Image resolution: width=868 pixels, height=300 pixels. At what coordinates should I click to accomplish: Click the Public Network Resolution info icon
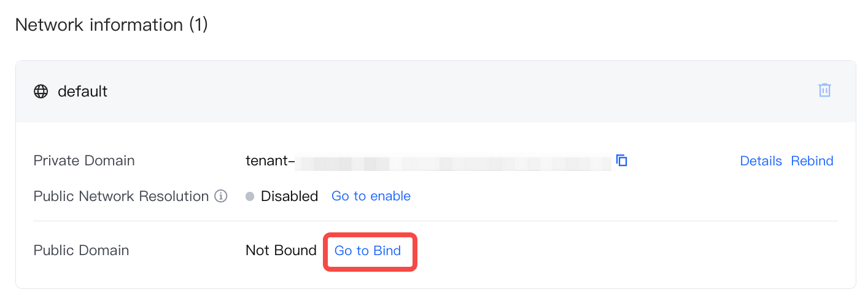click(x=221, y=196)
